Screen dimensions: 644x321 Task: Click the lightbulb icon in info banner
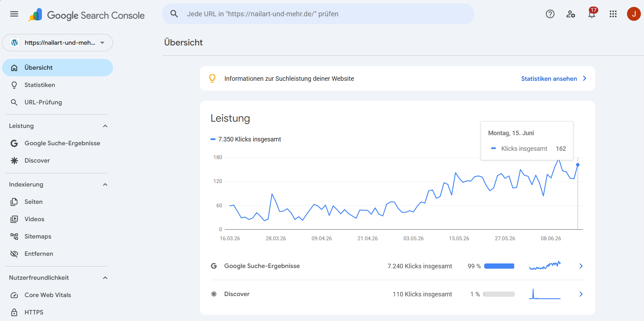pos(212,78)
